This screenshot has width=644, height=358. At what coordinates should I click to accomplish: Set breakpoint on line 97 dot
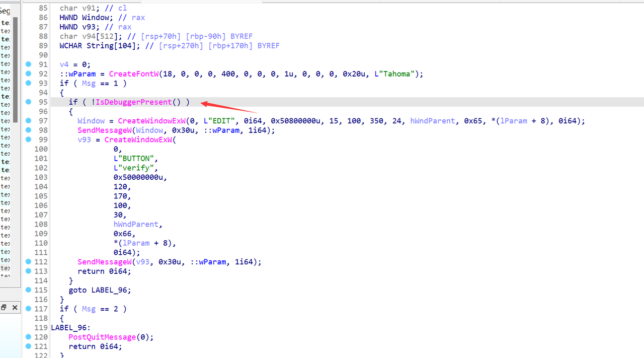pyautogui.click(x=28, y=121)
